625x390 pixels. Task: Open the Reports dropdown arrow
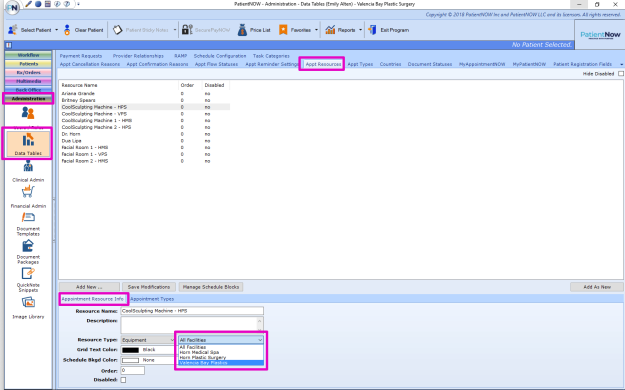click(360, 30)
